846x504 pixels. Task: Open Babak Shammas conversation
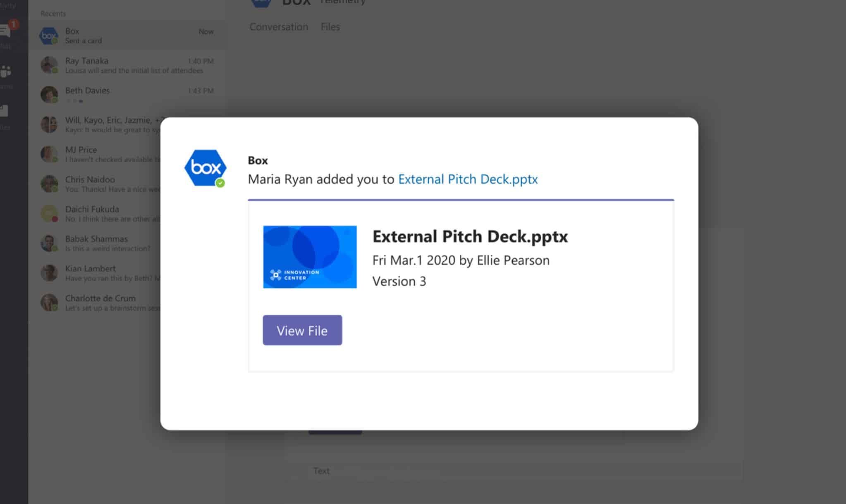95,244
